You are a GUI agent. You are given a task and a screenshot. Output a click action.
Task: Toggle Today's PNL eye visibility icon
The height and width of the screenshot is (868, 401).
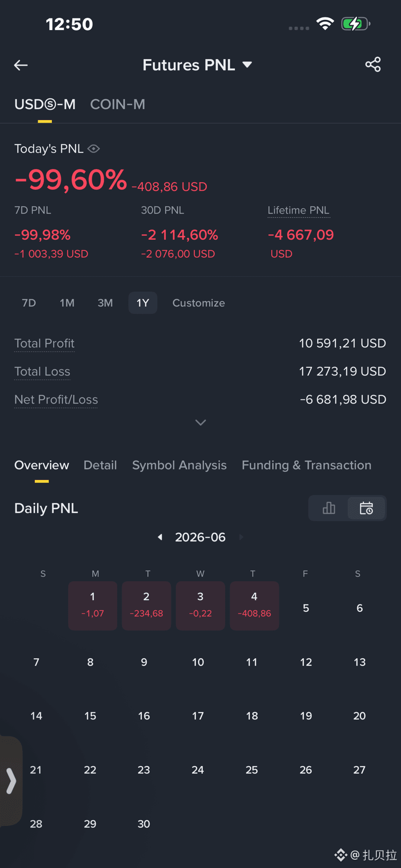point(93,149)
